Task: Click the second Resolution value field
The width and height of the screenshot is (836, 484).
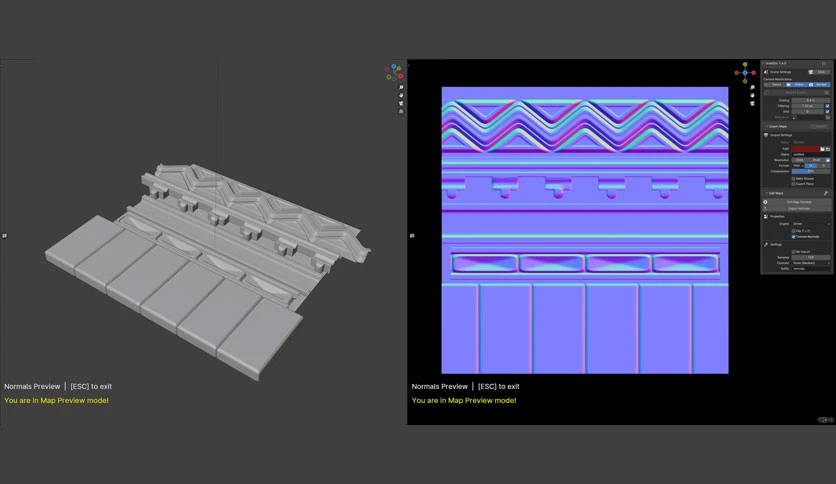Action: point(816,160)
